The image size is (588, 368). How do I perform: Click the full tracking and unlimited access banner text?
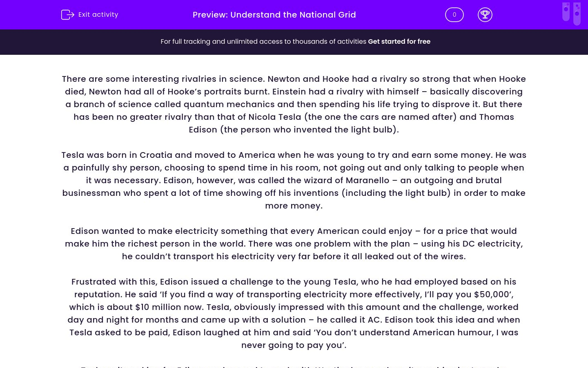(263, 42)
